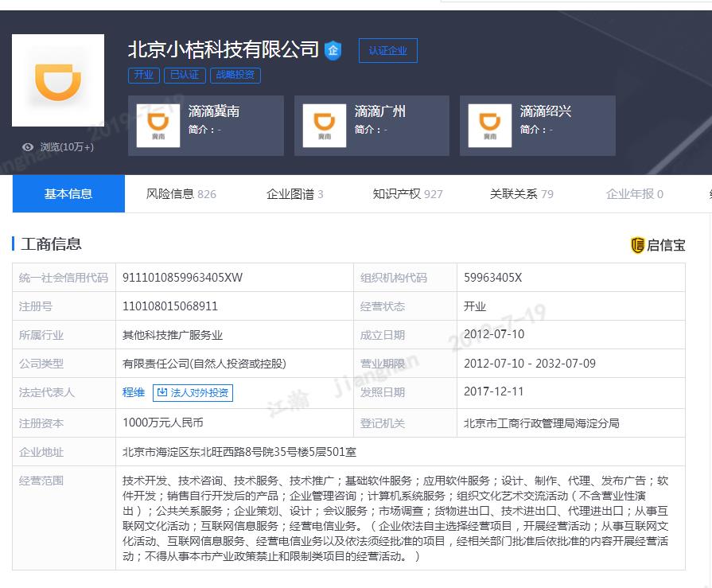
Task: Open the 滴滴冀南 company name
Action: pos(213,111)
